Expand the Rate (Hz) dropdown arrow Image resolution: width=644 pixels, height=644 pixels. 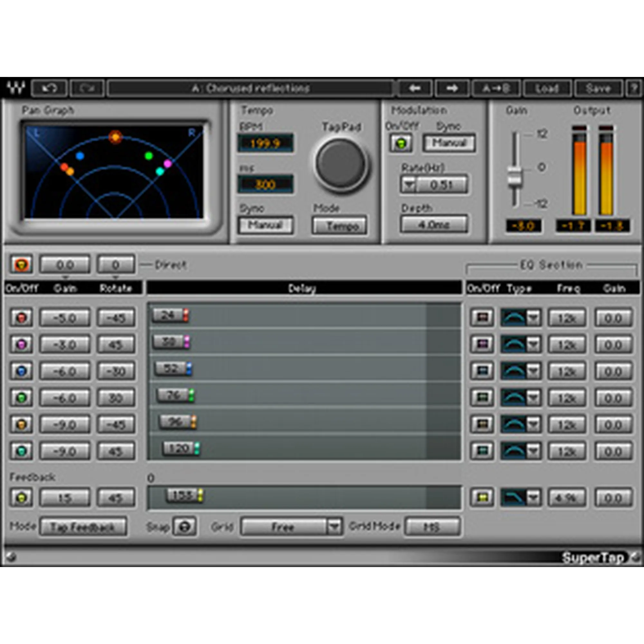[409, 185]
